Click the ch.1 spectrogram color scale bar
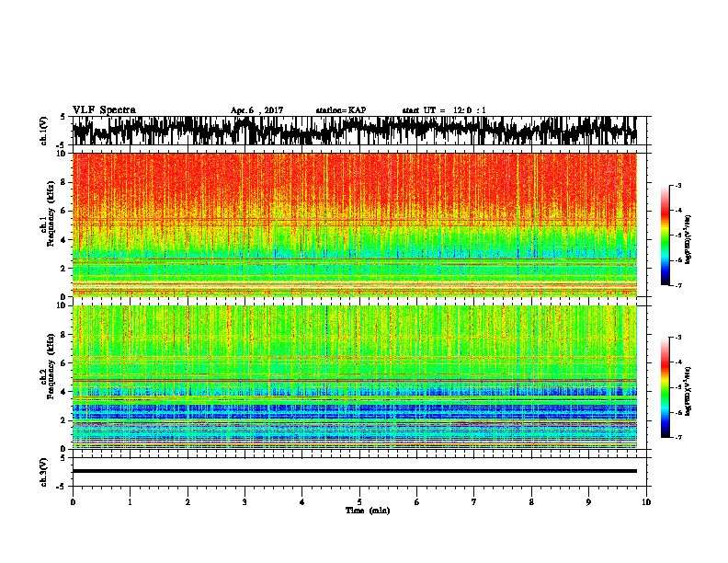728x563 pixels. 665,236
